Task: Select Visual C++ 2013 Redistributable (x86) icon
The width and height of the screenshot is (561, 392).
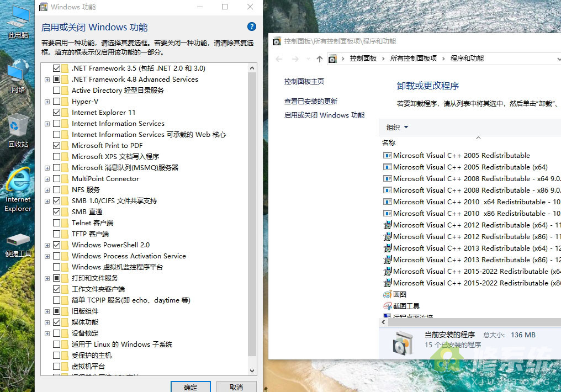Action: click(x=387, y=259)
